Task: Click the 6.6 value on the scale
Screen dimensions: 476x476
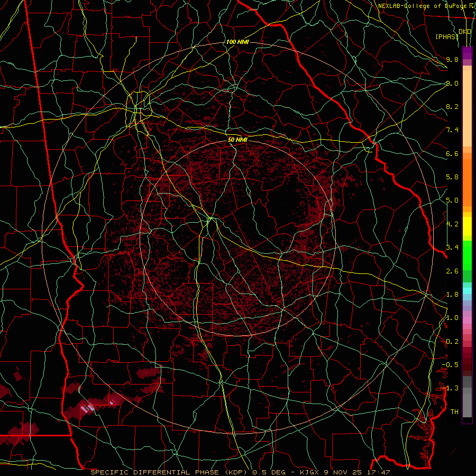Action: pyautogui.click(x=452, y=153)
